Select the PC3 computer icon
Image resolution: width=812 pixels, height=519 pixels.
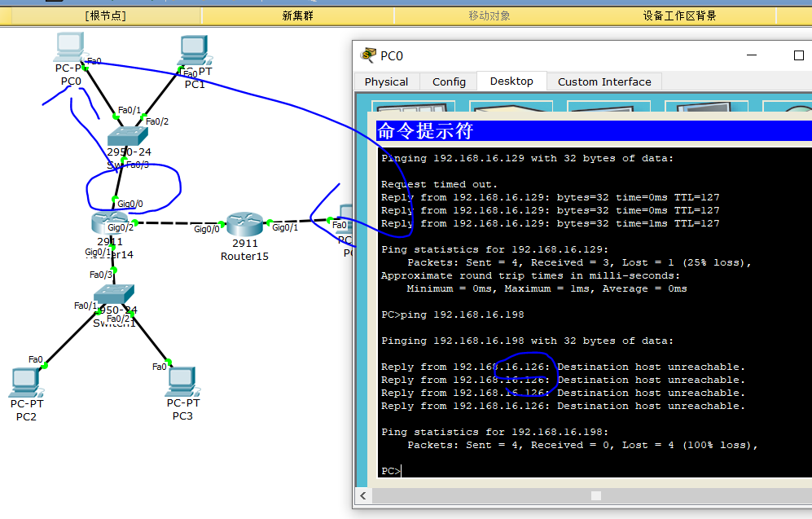[182, 382]
